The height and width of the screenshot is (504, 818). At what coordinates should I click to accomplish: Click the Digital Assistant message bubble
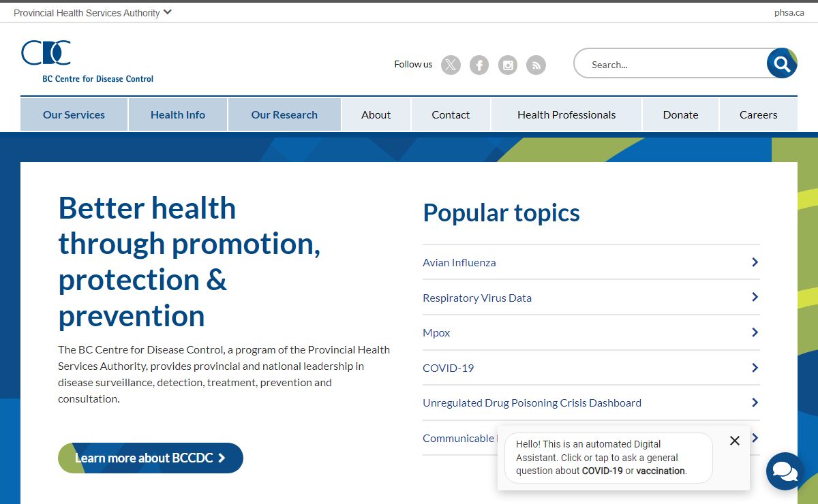coord(608,458)
